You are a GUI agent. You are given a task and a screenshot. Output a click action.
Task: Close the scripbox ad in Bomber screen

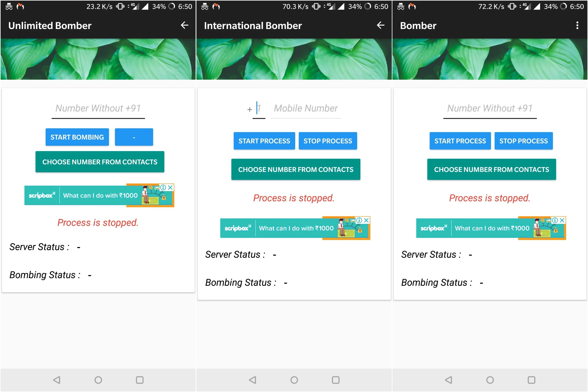coord(562,220)
